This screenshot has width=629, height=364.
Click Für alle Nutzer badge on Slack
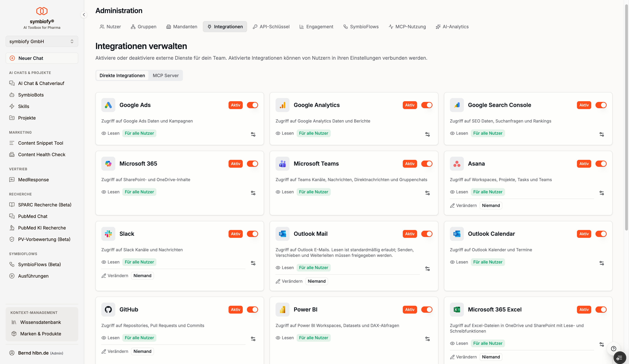tap(139, 262)
